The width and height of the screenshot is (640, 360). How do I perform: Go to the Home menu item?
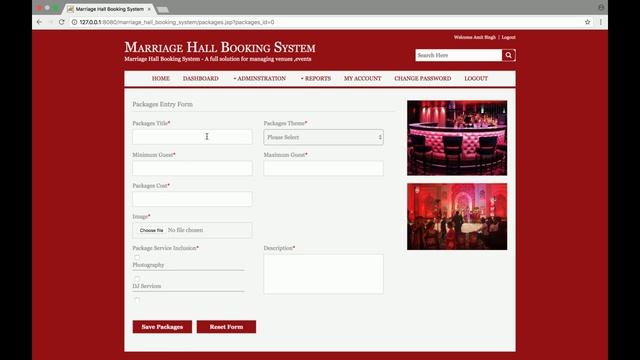161,78
